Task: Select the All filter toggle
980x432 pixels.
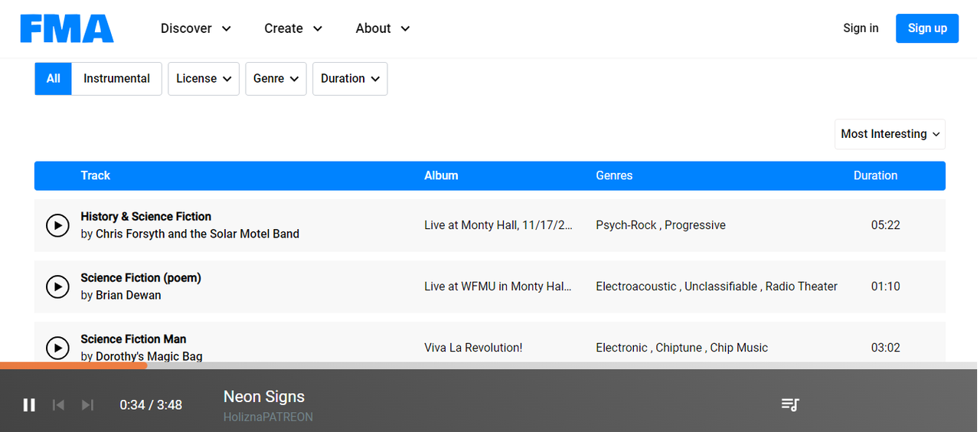Action: 54,79
